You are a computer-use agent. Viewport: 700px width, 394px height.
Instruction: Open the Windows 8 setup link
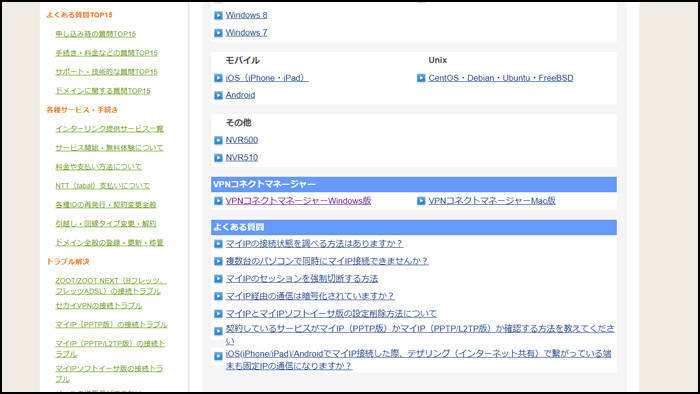(246, 15)
